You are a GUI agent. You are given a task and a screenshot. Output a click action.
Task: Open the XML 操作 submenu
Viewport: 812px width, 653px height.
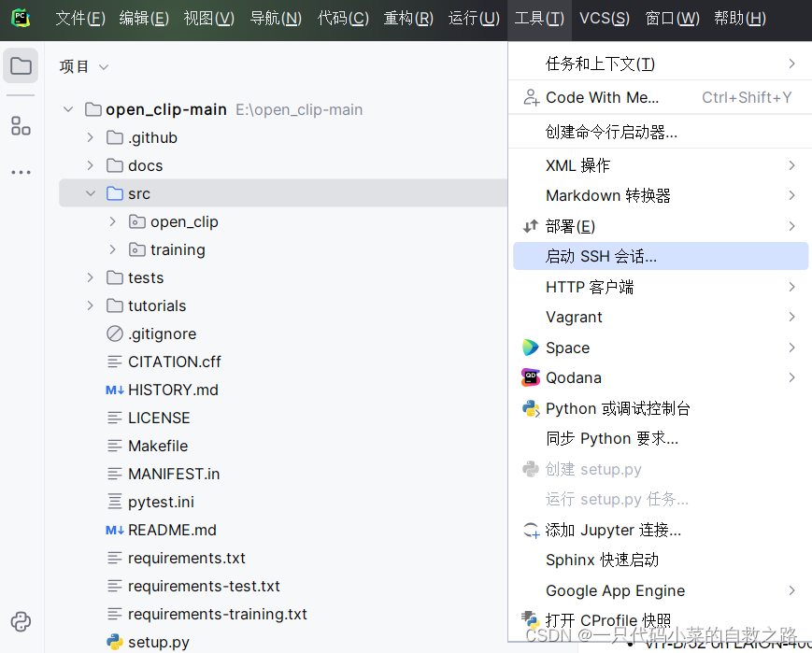pyautogui.click(x=661, y=165)
